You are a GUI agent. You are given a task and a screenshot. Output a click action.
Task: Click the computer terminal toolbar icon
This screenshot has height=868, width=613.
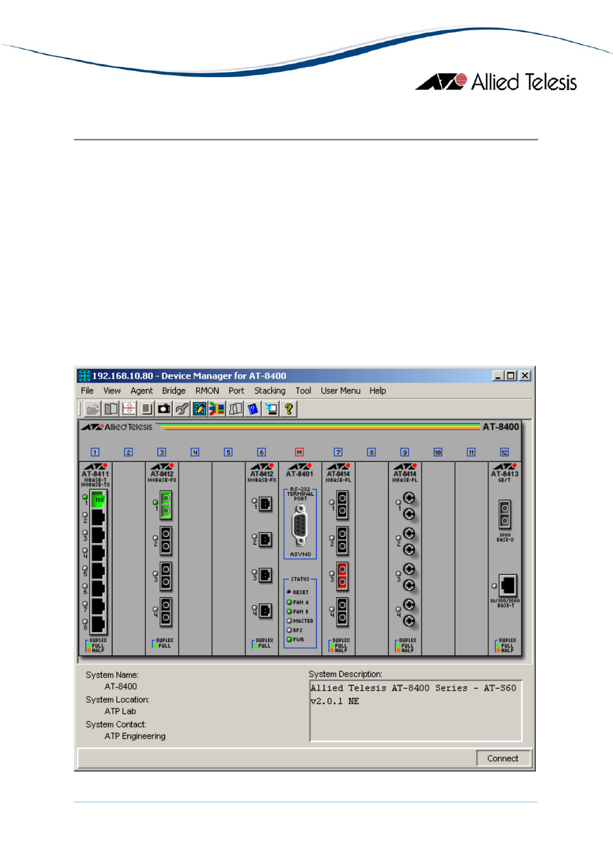click(x=271, y=409)
